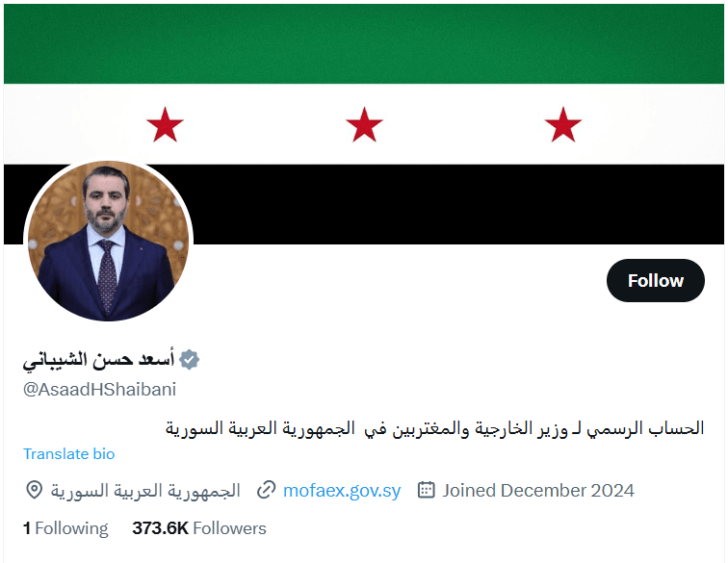Click the Arabic display name heading
This screenshot has height=563, width=728.
pos(98,361)
